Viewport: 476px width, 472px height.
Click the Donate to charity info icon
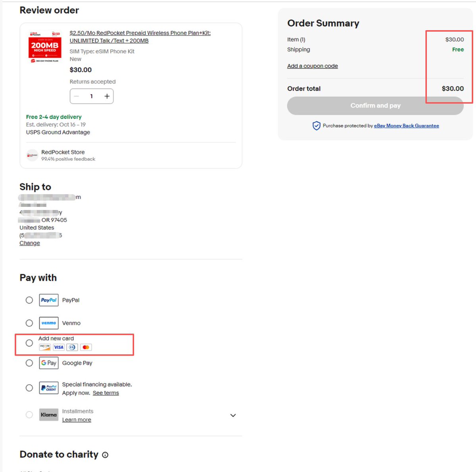point(105,455)
